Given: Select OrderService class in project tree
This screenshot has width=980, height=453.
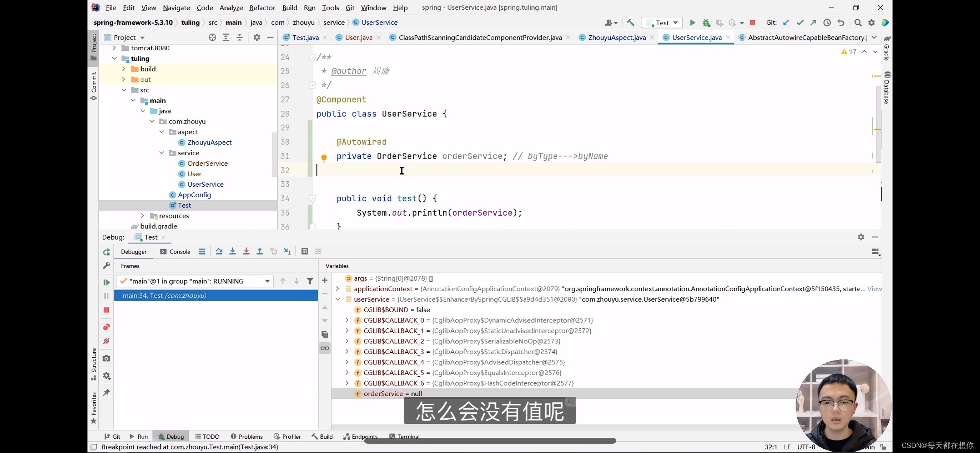Looking at the screenshot, I should click(207, 163).
